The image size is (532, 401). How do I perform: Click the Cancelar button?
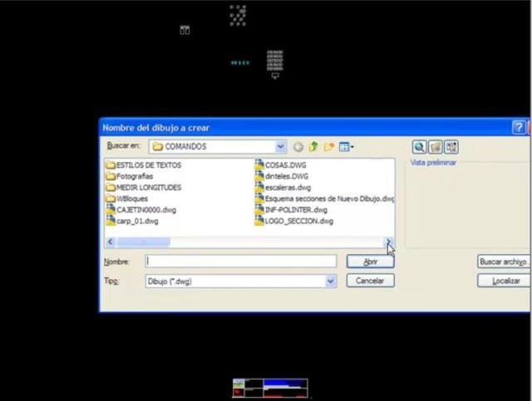point(370,281)
